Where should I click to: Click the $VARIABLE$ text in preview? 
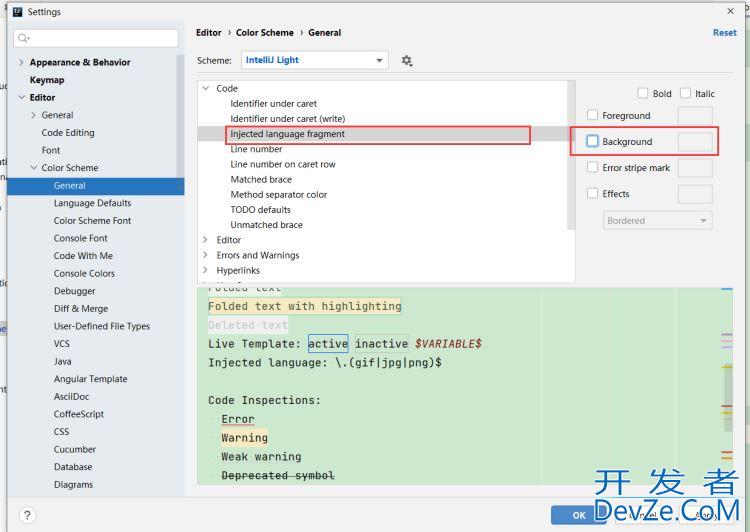(448, 344)
